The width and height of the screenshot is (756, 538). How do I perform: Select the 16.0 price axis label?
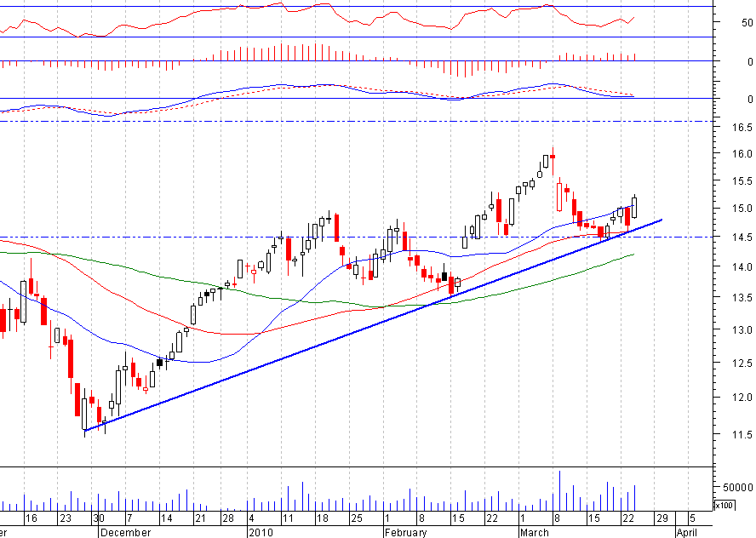coord(742,154)
